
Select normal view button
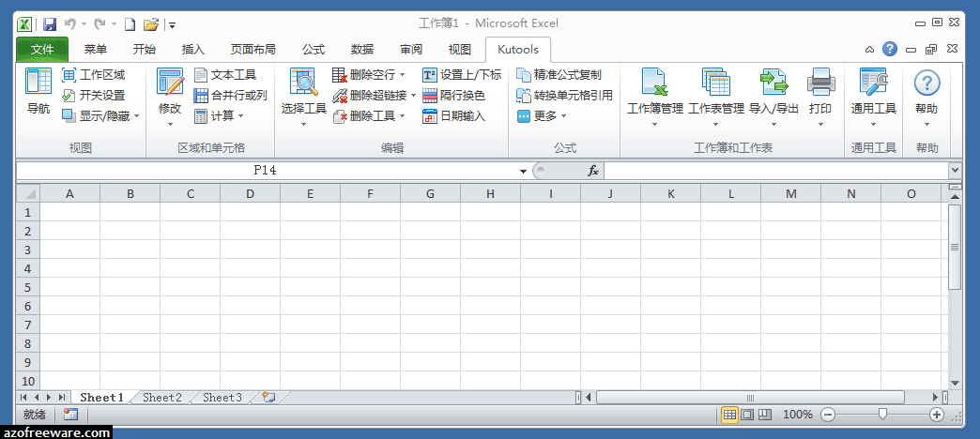[x=729, y=415]
